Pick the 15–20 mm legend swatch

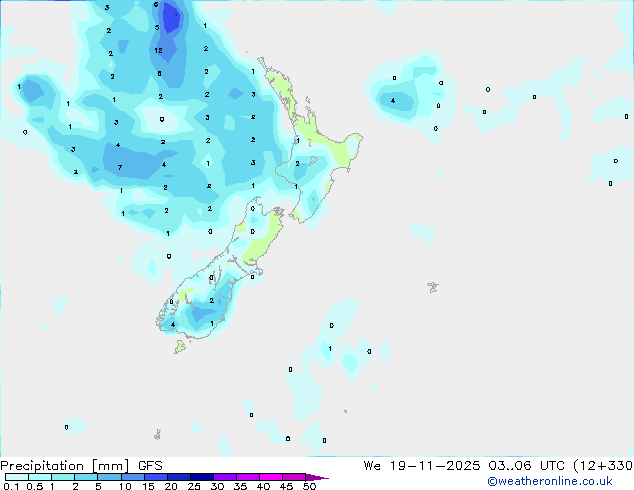tap(156, 477)
